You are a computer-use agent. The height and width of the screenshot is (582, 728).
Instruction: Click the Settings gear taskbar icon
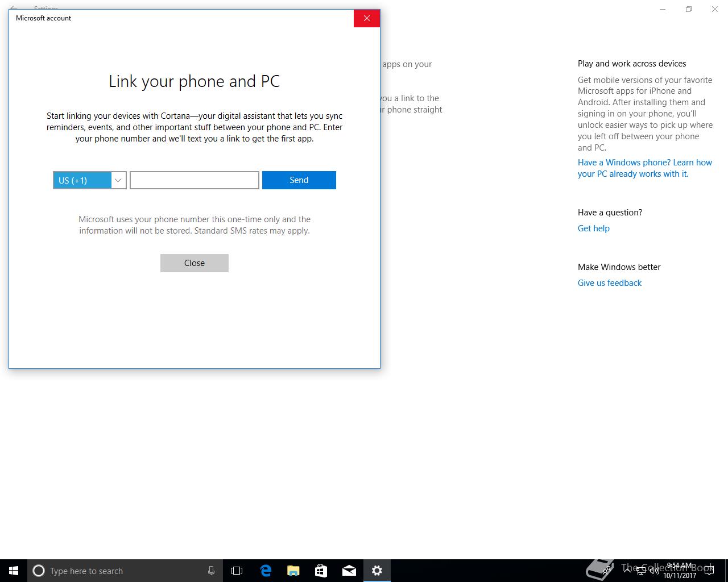click(377, 571)
